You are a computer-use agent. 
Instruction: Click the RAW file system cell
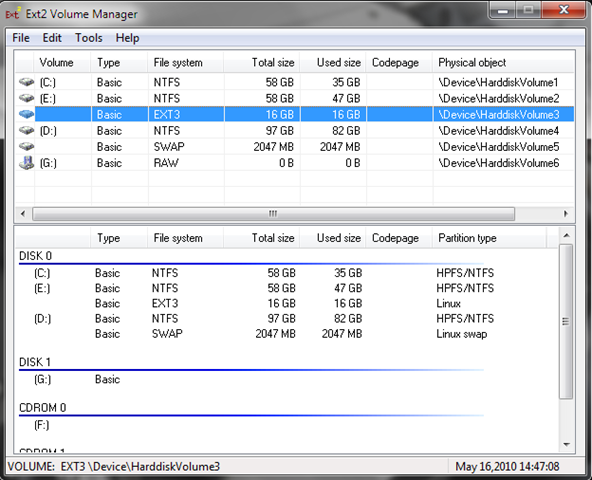pos(166,163)
